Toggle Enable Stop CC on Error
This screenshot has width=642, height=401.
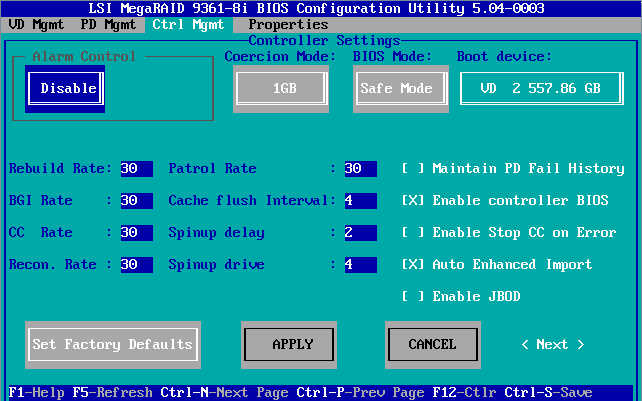[x=412, y=233]
